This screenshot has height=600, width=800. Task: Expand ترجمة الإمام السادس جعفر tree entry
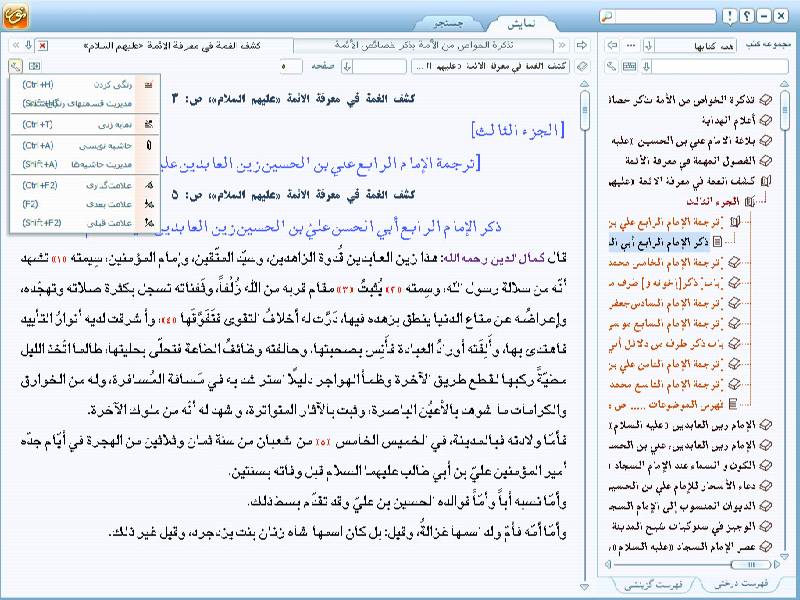734,303
